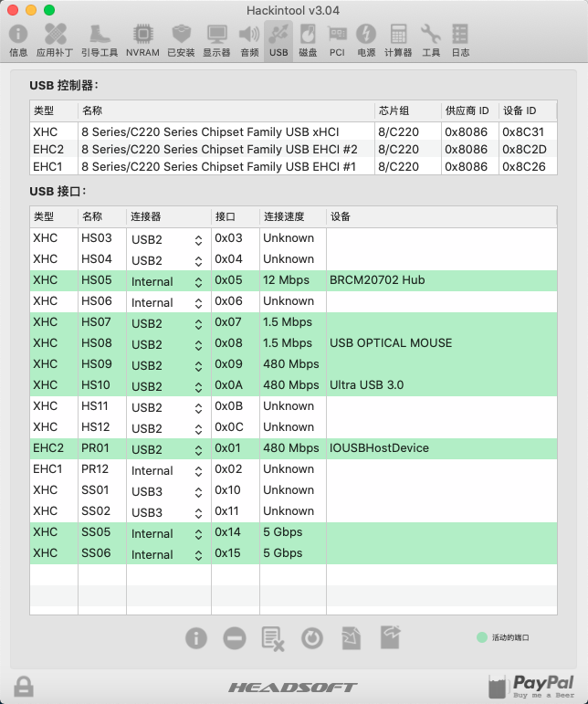The image size is (588, 704).
Task: Open the 计算器 calculator section
Action: (x=398, y=40)
